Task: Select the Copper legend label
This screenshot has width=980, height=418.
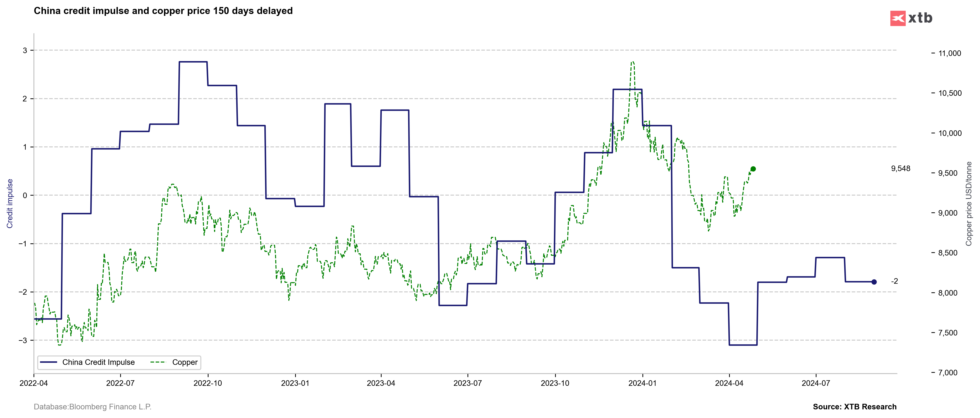Action: [x=185, y=362]
